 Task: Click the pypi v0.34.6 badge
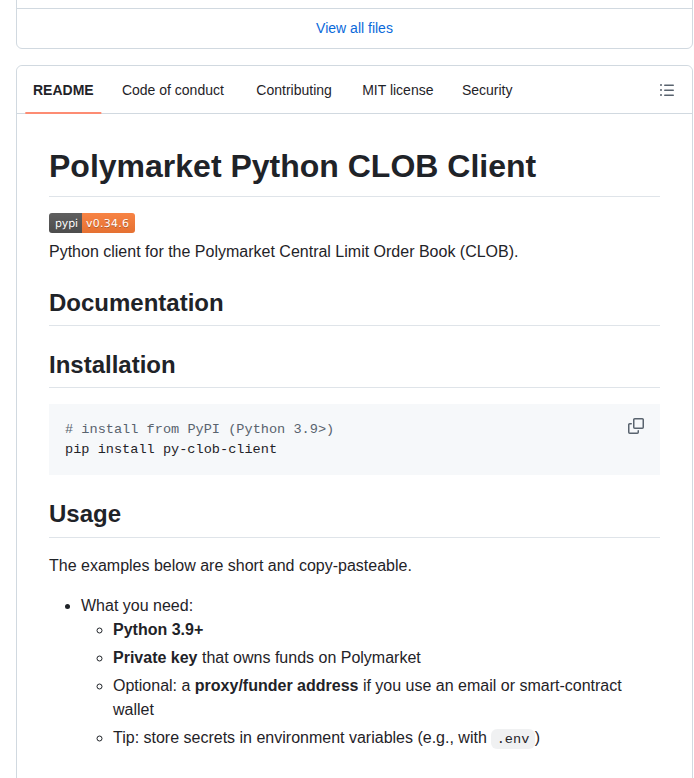point(92,223)
